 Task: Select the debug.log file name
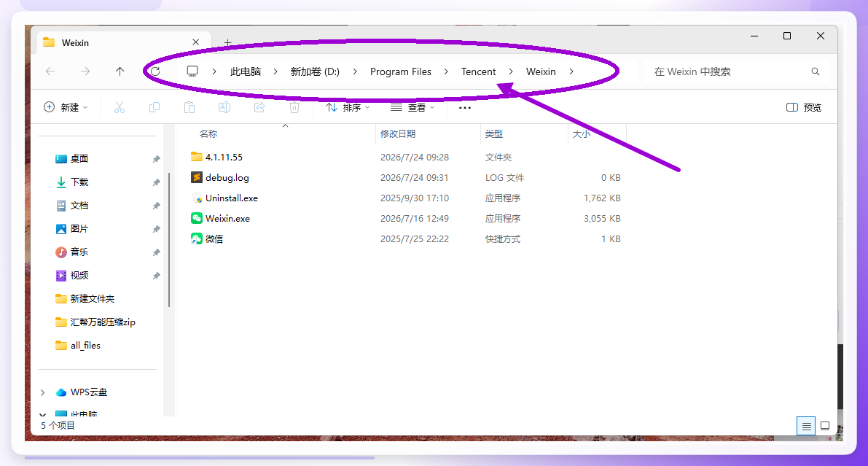[227, 177]
